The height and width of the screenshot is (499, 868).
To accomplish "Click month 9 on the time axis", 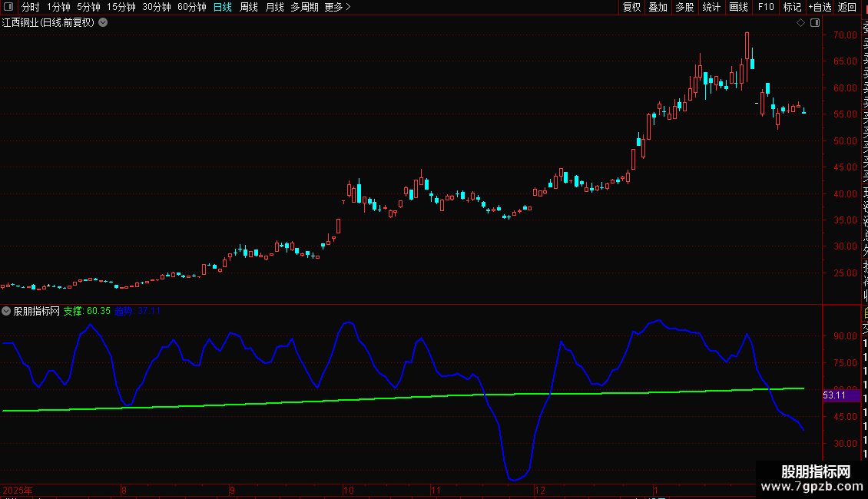I will (232, 490).
